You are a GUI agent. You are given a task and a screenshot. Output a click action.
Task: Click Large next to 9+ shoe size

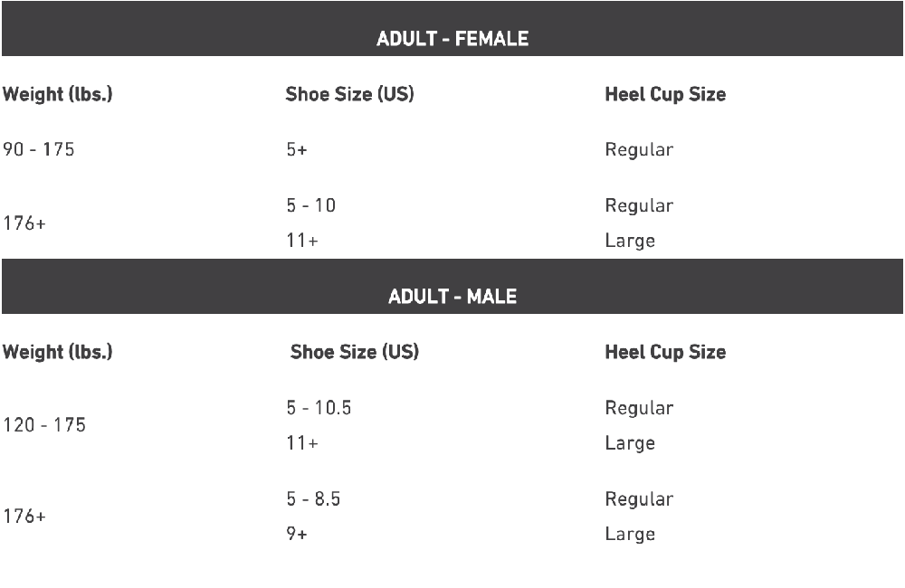[x=630, y=534]
